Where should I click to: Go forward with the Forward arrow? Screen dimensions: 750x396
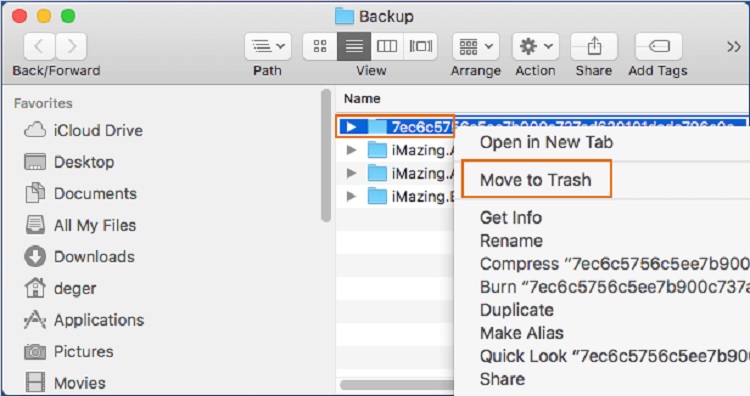pos(71,46)
